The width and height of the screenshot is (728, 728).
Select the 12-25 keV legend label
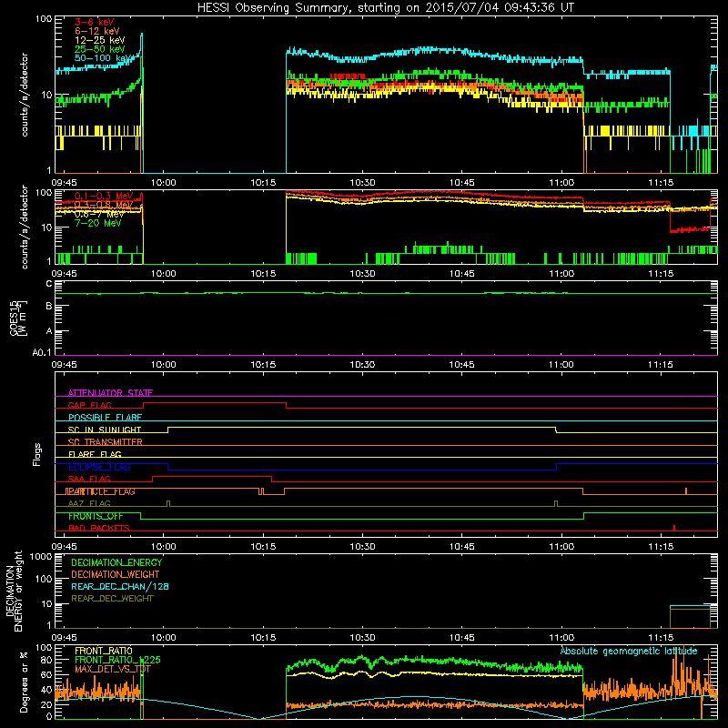[x=99, y=40]
